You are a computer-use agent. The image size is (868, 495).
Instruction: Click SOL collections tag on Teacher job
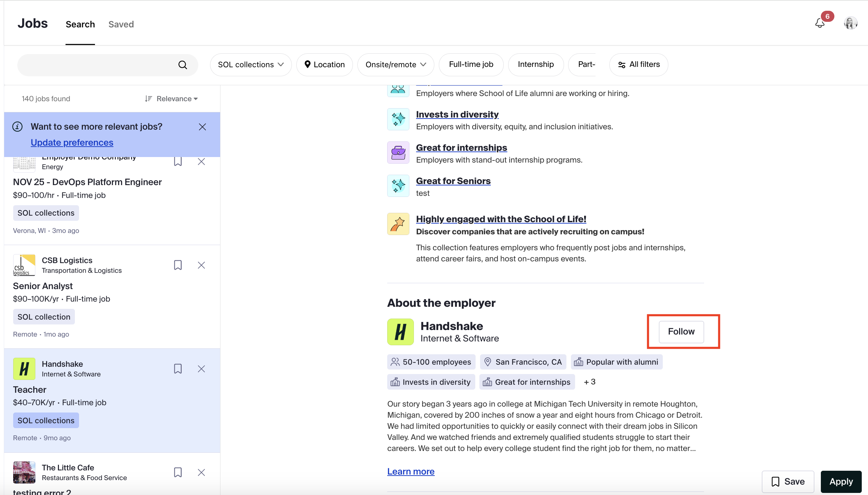pos(46,420)
